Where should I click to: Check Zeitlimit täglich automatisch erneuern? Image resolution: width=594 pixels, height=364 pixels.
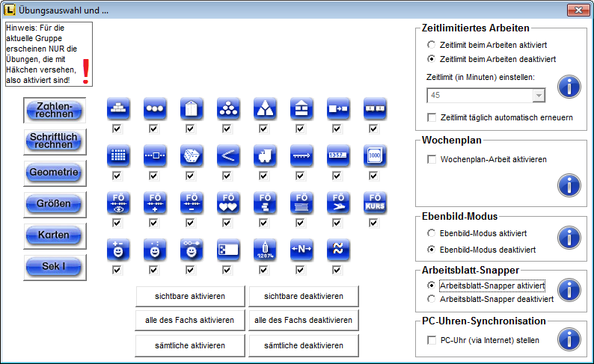pos(432,117)
